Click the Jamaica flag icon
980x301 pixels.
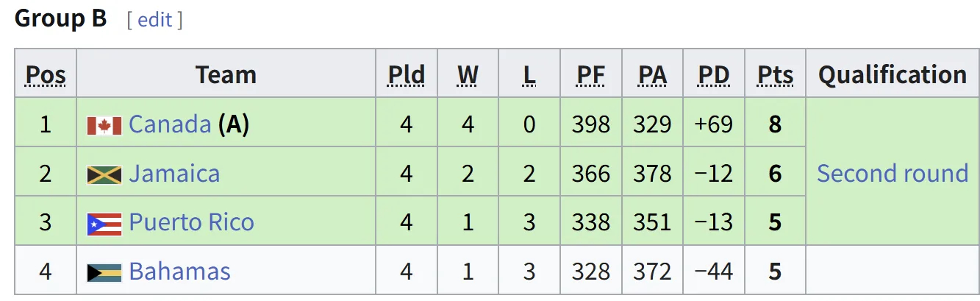pyautogui.click(x=104, y=174)
